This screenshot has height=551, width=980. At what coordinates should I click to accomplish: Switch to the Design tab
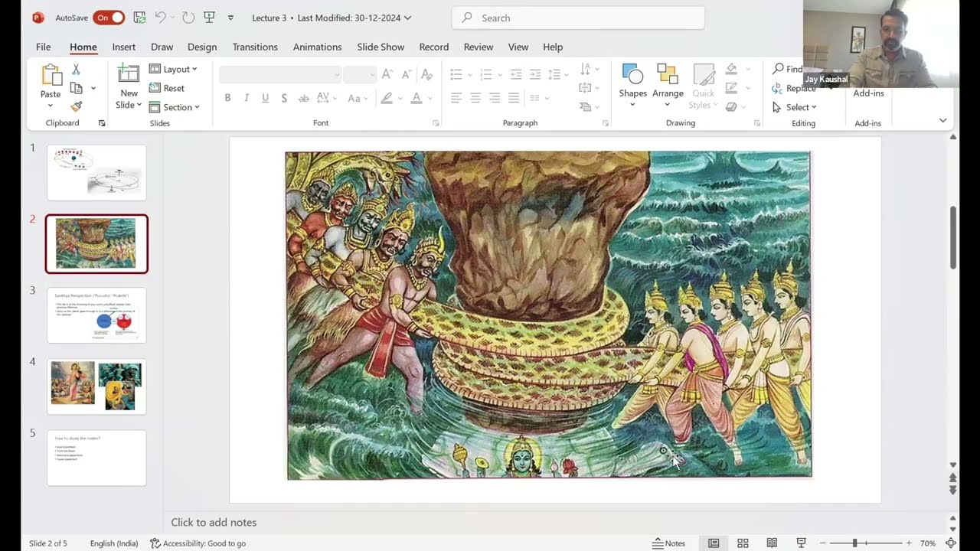pos(202,47)
